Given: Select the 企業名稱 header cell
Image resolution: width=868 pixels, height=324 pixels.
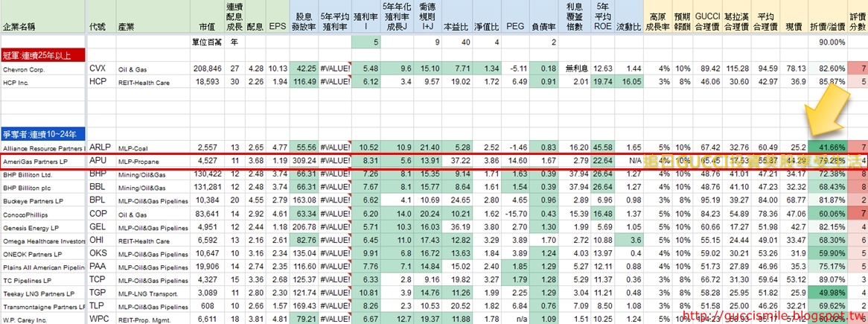Looking at the screenshot, I should point(43,16).
